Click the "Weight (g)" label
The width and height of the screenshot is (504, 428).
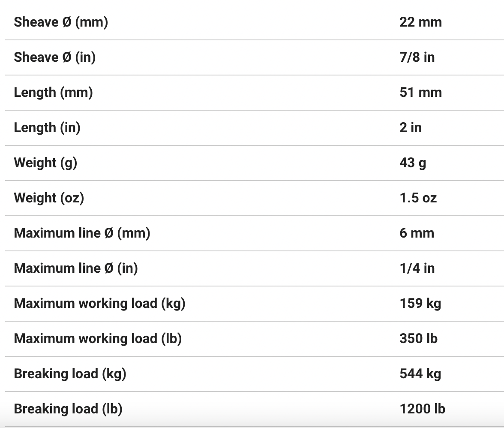[x=45, y=163]
